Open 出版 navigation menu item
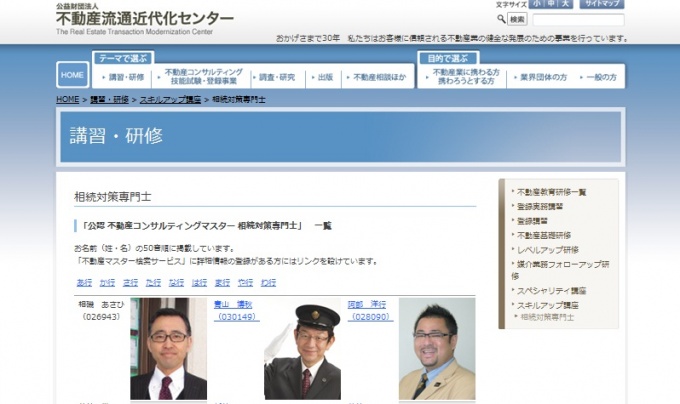This screenshot has height=404, width=680. click(323, 77)
